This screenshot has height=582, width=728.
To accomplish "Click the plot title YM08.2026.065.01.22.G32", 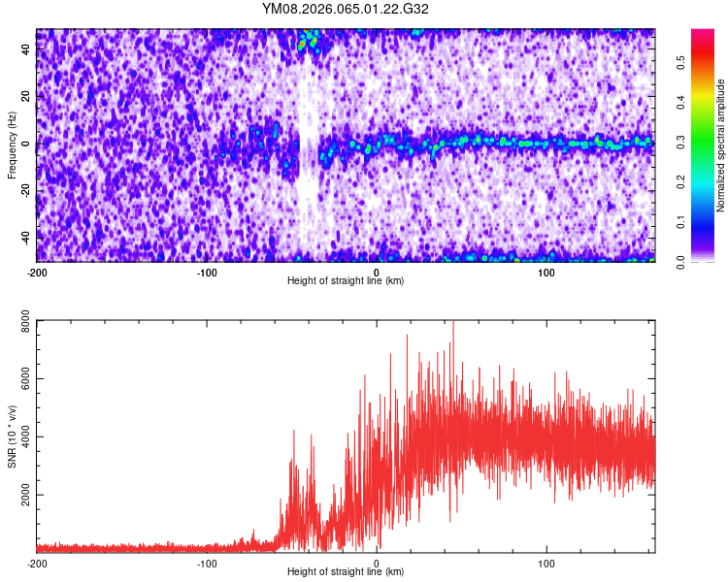I will (346, 10).
